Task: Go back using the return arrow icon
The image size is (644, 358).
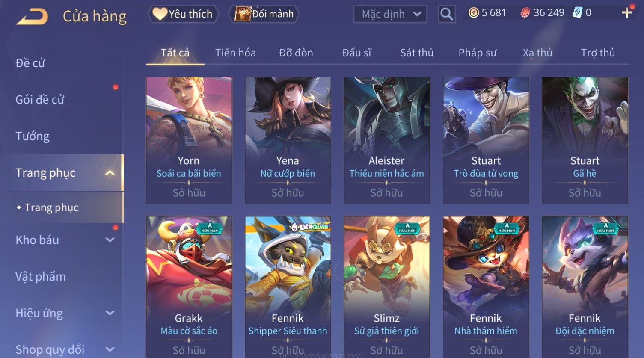Action: click(x=33, y=16)
